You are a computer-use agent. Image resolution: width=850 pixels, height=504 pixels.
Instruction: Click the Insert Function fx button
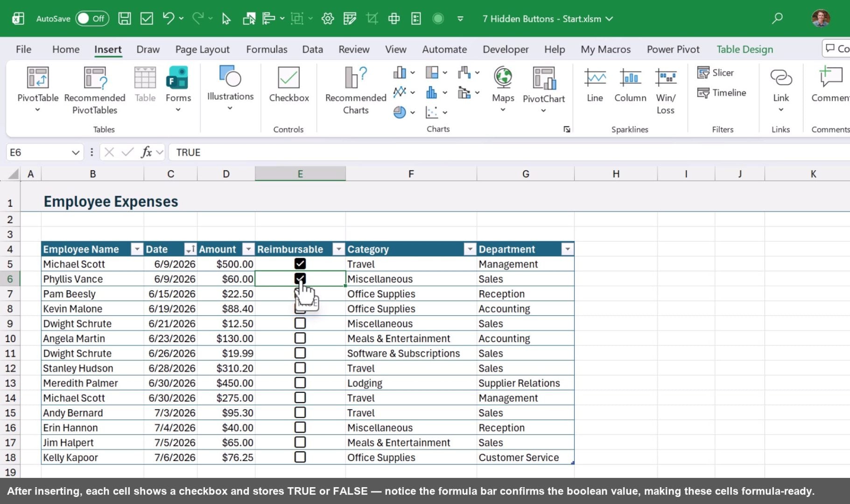click(146, 152)
